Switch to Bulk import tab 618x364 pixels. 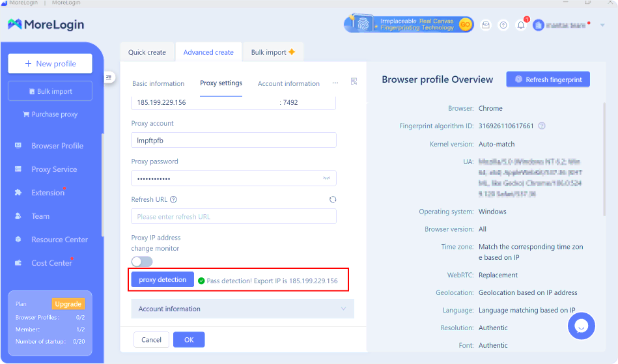273,52
